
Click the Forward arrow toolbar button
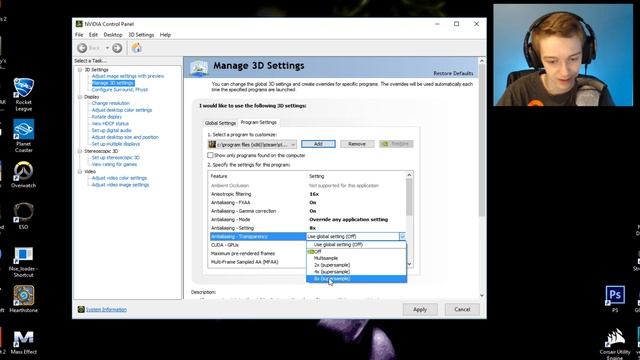117,48
